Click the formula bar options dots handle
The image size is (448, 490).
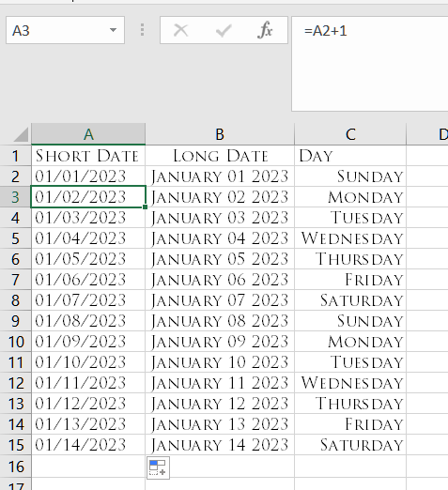click(x=142, y=30)
